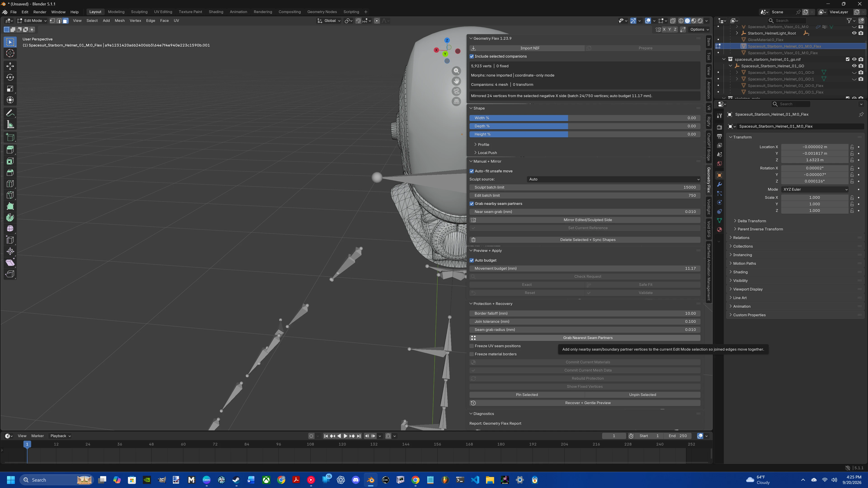The height and width of the screenshot is (488, 868).
Task: Open the Vertex menu
Action: tap(135, 21)
